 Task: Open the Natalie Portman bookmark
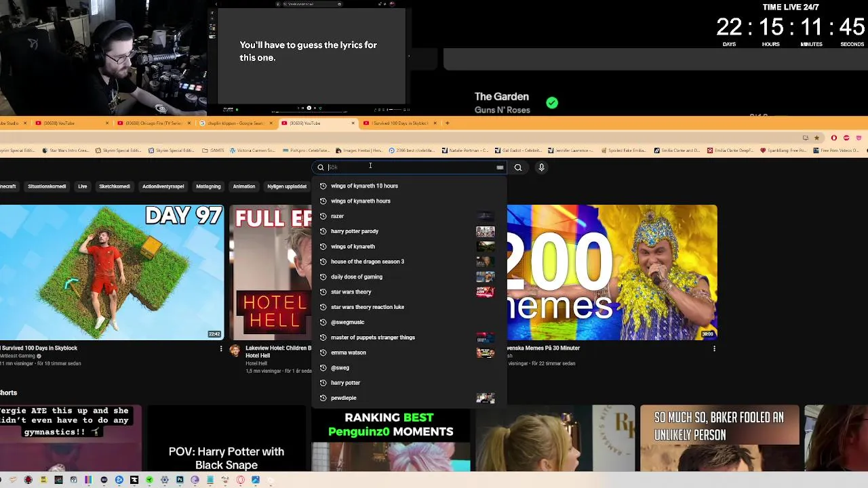click(x=464, y=150)
